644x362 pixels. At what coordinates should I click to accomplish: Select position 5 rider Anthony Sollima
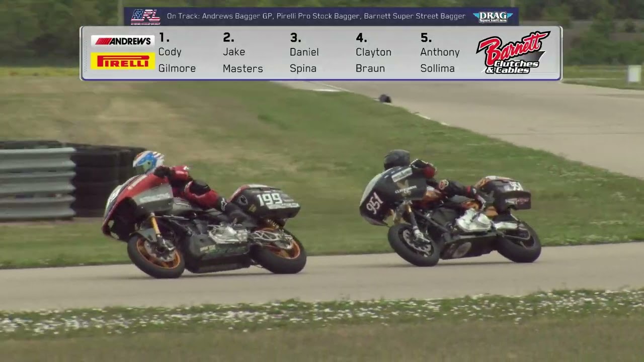(x=440, y=53)
